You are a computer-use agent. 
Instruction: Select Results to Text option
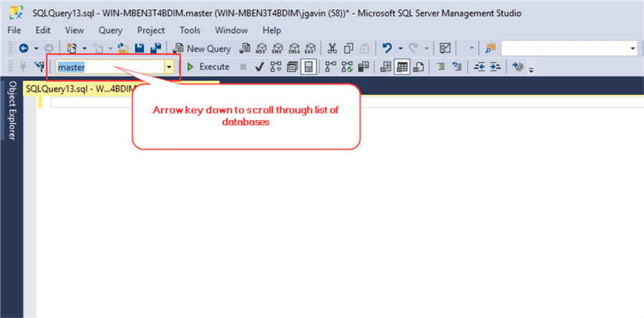click(x=386, y=66)
